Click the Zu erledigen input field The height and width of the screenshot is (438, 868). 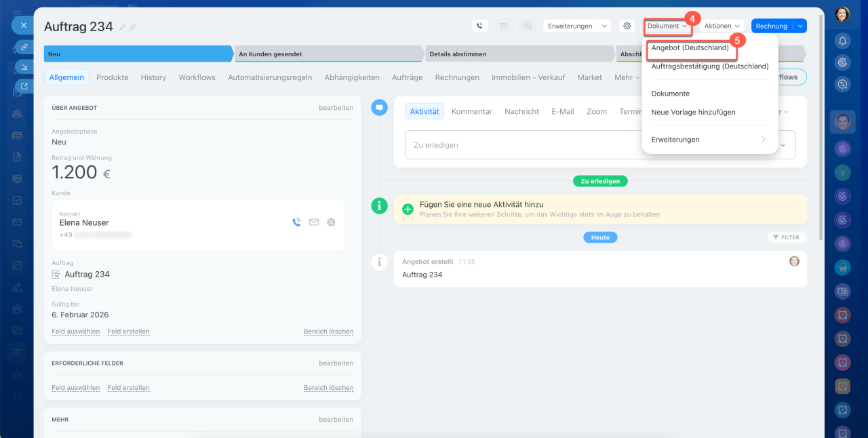tap(515, 145)
